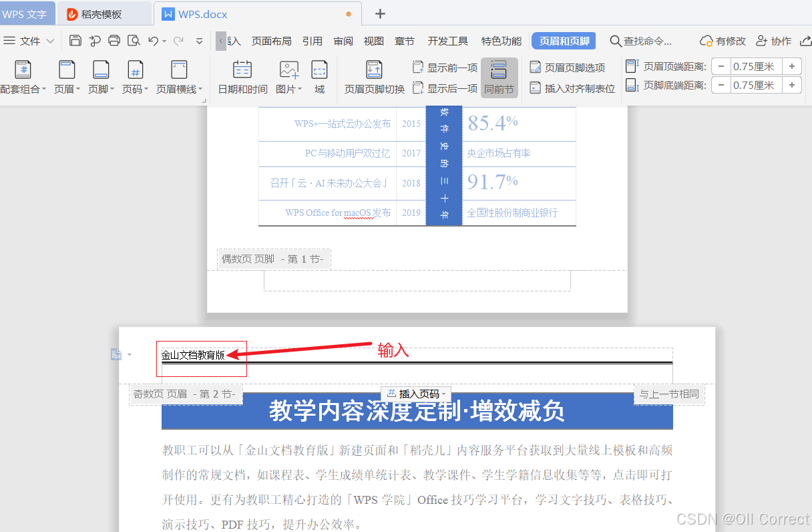Expand the 图片 dropdown arrow
Viewport: 812px width, 532px height.
[300, 90]
